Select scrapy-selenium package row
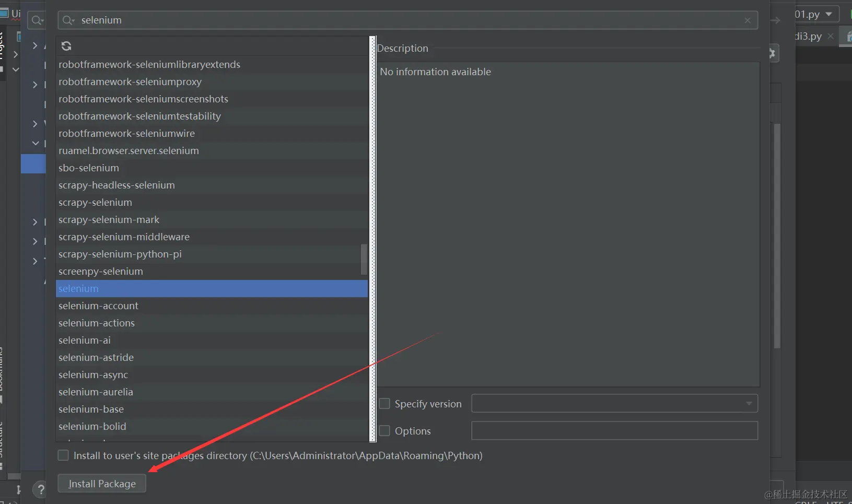The image size is (852, 504). point(212,202)
